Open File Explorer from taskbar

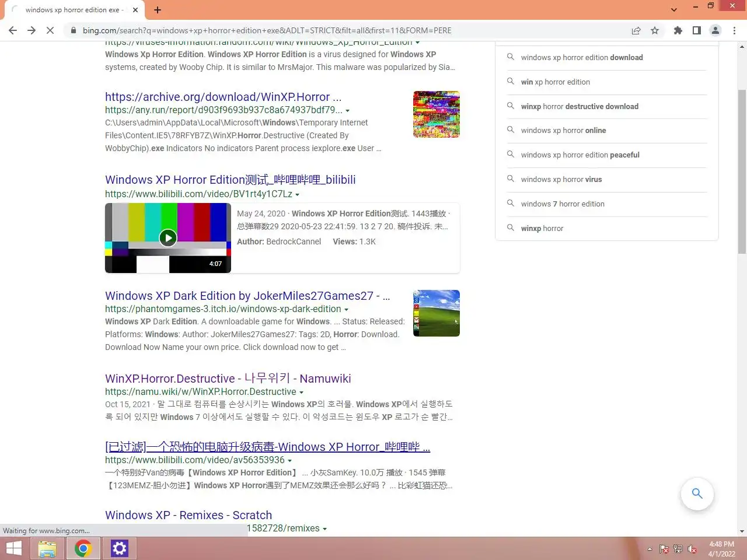[47, 548]
